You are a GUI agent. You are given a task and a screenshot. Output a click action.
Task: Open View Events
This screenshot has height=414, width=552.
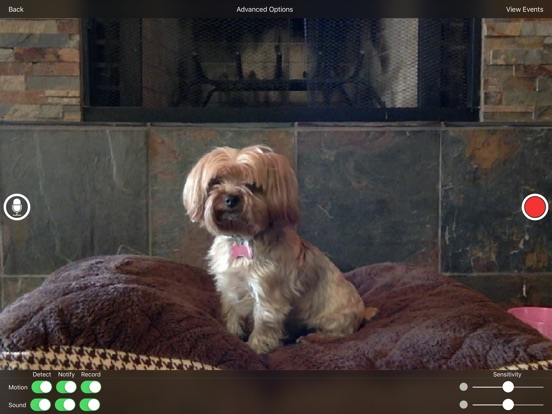(x=524, y=10)
